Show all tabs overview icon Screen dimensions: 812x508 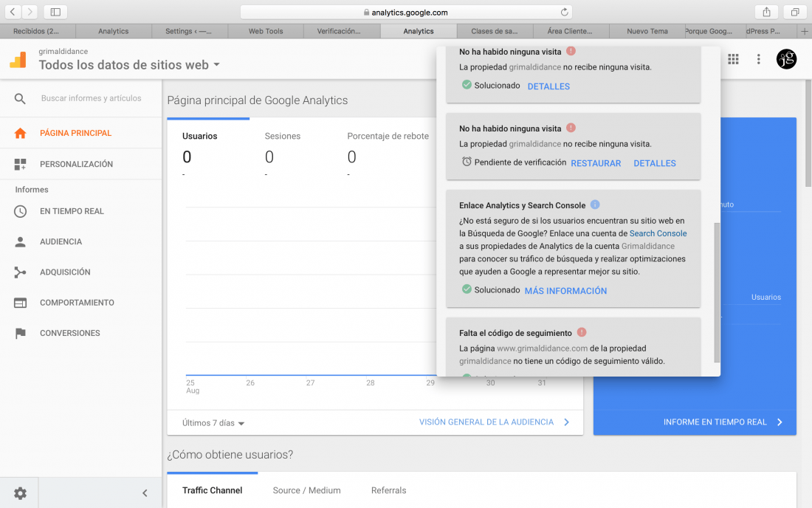pos(794,11)
